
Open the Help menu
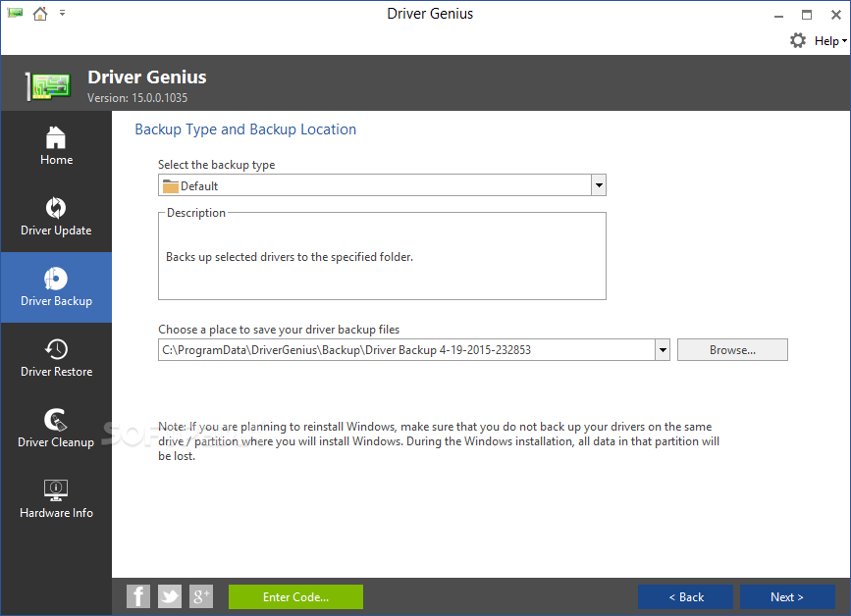[x=830, y=40]
